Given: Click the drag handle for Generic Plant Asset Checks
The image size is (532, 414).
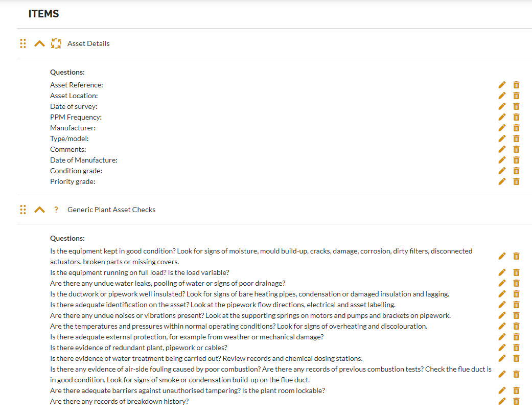Looking at the screenshot, I should [x=22, y=210].
